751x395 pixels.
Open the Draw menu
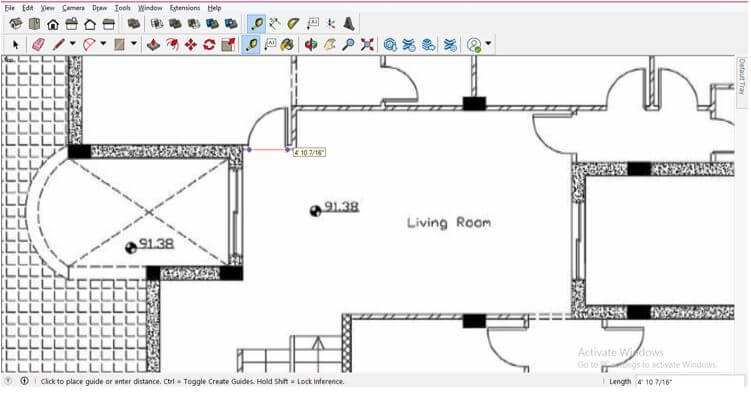pos(100,8)
